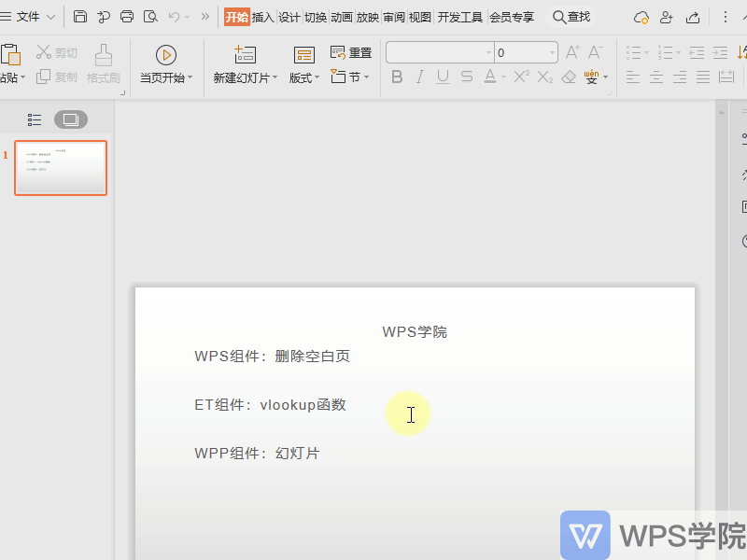Open the 动画 ribbon tab

(341, 17)
